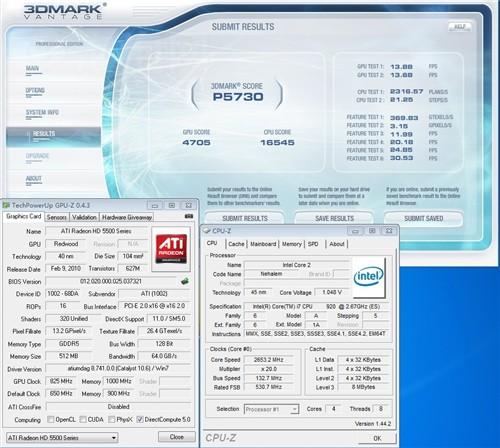Open the Processor #1 selection dropdown
500x448 pixels.
[272, 409]
